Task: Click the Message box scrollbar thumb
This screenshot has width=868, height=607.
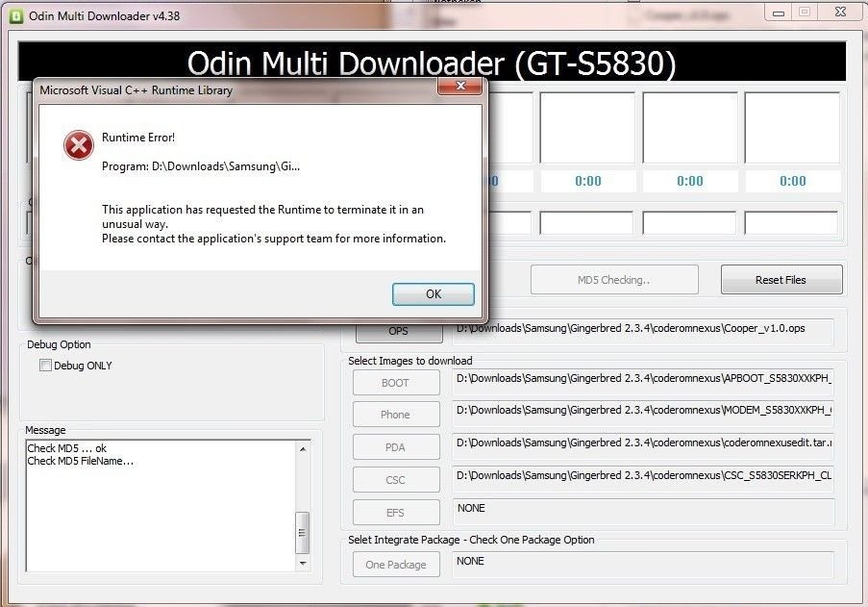Action: [302, 533]
